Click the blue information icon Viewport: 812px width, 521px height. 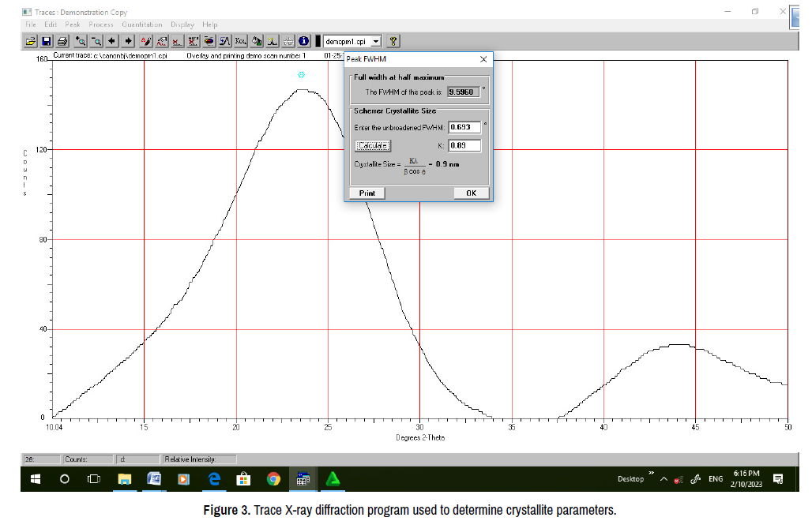pyautogui.click(x=304, y=41)
